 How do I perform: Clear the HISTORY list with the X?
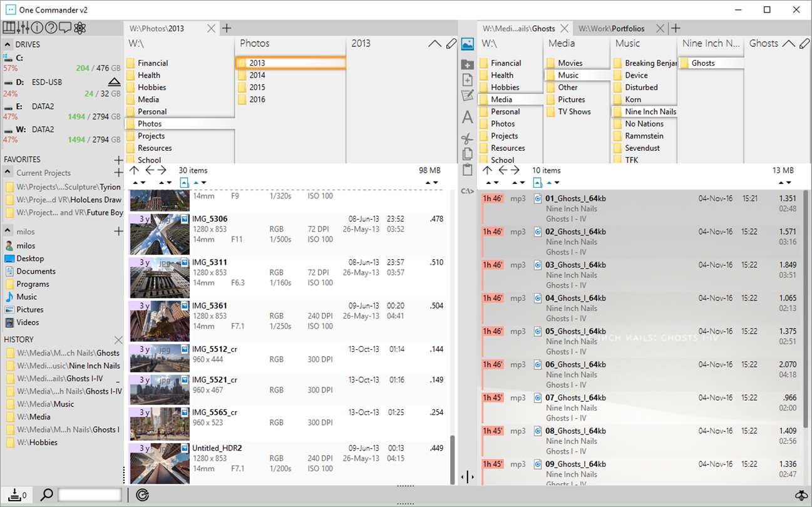coord(118,339)
